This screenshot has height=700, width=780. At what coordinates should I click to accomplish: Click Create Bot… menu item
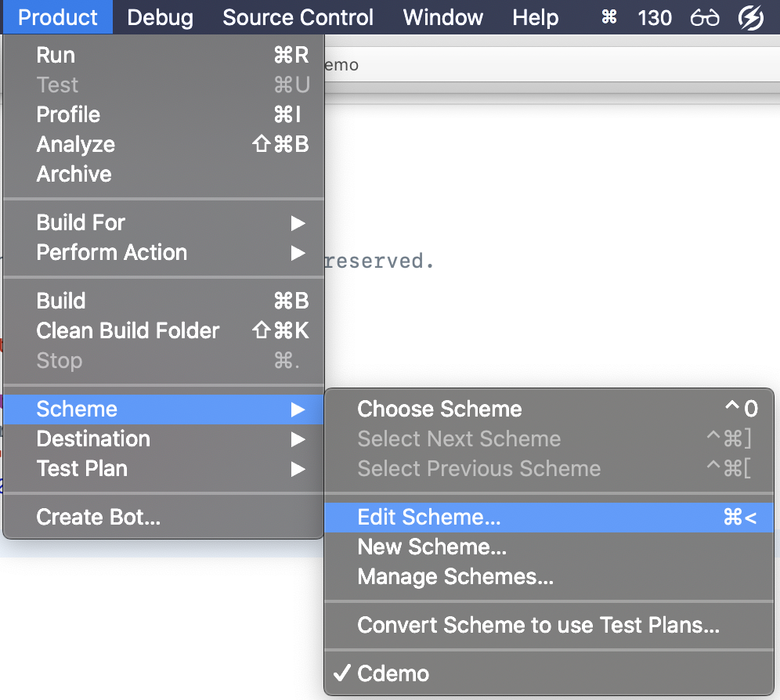coord(99,517)
